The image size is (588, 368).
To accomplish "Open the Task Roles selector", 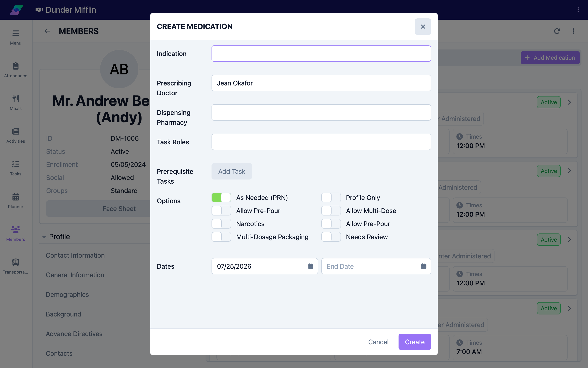I will coord(321,142).
